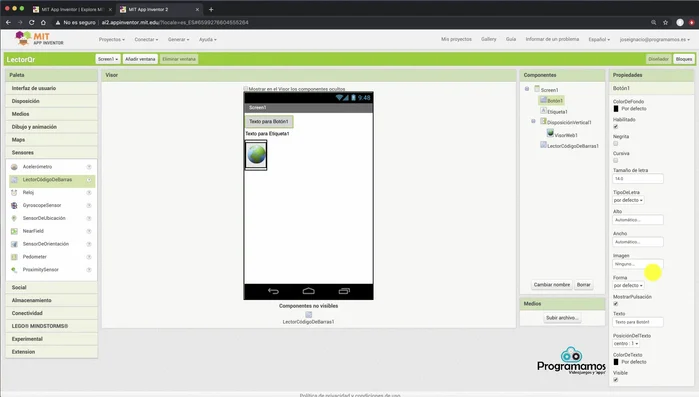Open help for ProximitySensor component
The image size is (699, 397).
[x=89, y=270]
